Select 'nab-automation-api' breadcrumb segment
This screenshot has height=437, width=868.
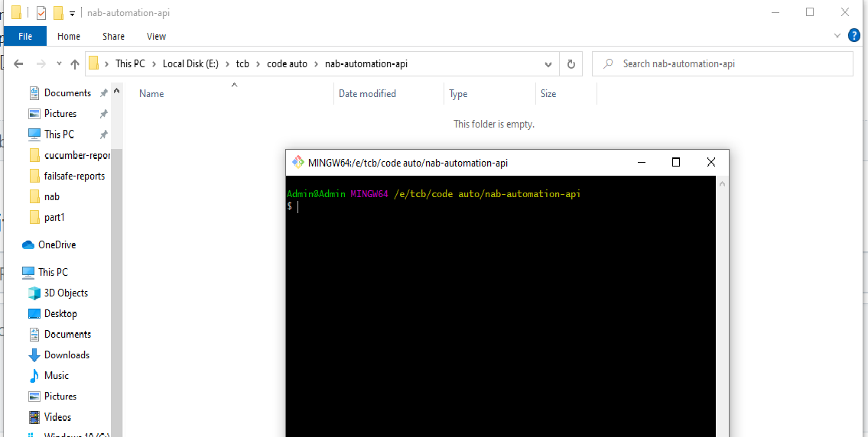tap(366, 64)
